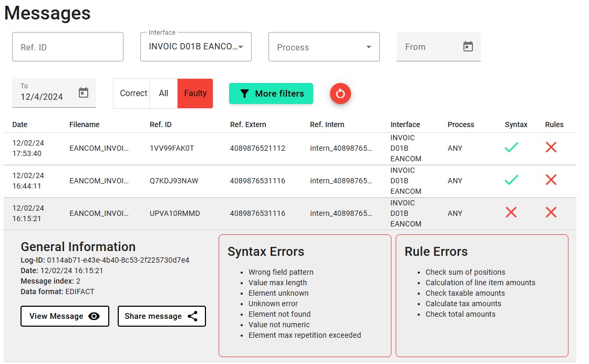589x364 pixels.
Task: Click the red reset filters icon
Action: (x=340, y=93)
